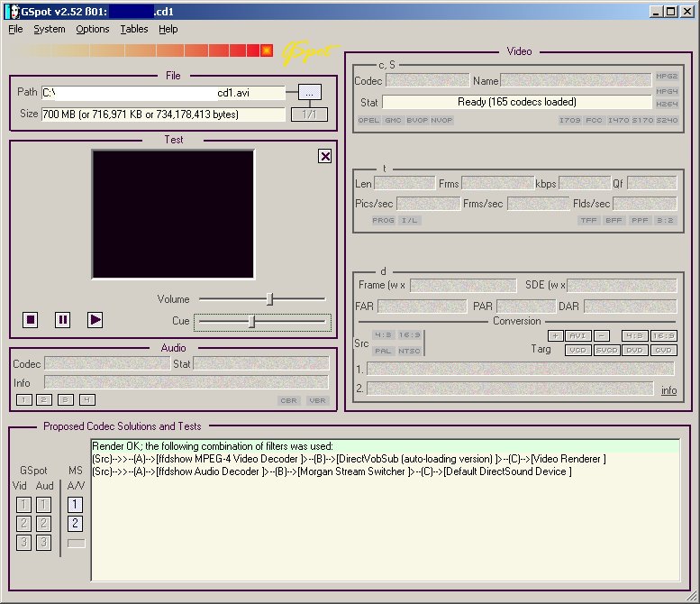This screenshot has height=604, width=700.
Task: Click the MPG4 indicator flag
Action: click(x=667, y=91)
